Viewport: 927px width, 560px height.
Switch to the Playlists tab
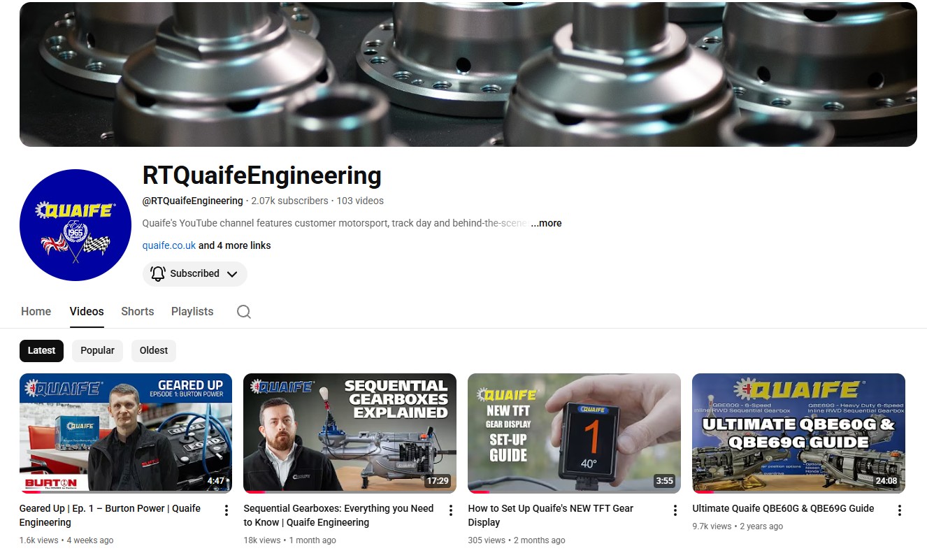[192, 312]
